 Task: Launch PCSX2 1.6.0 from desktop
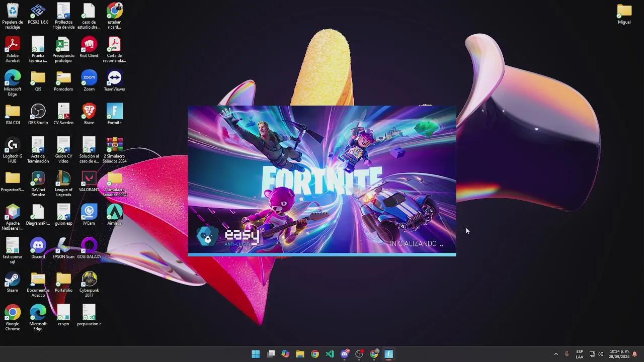(x=38, y=14)
